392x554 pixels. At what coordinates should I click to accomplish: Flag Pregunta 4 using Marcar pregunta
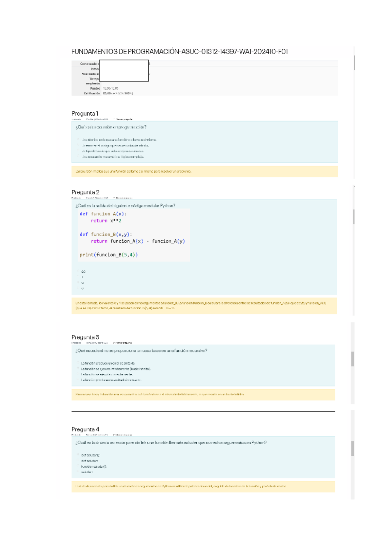122,435
